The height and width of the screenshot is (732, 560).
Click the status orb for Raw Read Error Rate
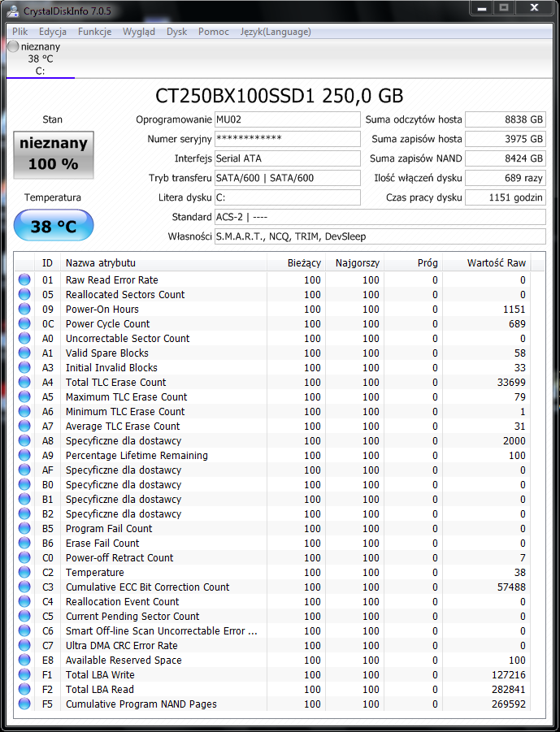[24, 279]
